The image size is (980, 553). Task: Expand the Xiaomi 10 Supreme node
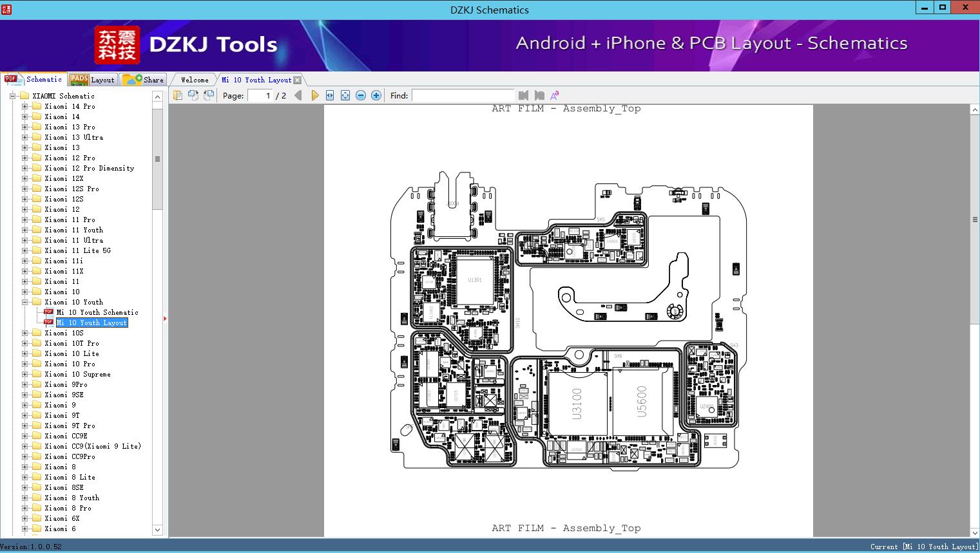(24, 374)
